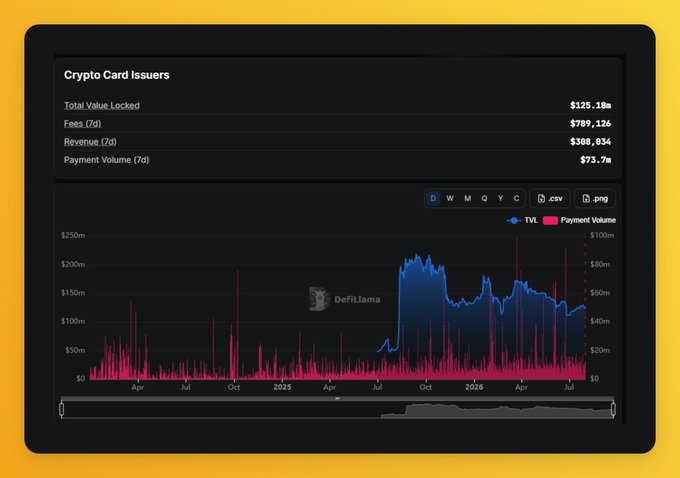
Task: Click the $125.18m TVL value
Action: click(591, 105)
